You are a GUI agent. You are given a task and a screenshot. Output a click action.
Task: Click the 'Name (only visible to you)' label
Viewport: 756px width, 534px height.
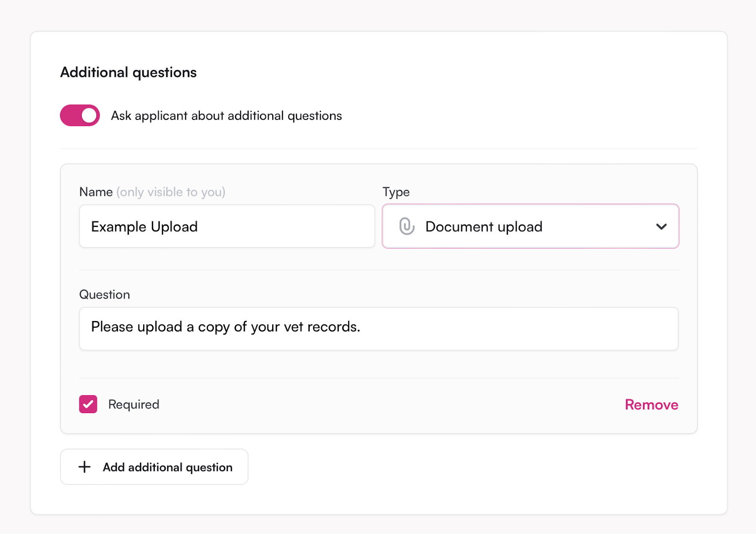pyautogui.click(x=152, y=192)
